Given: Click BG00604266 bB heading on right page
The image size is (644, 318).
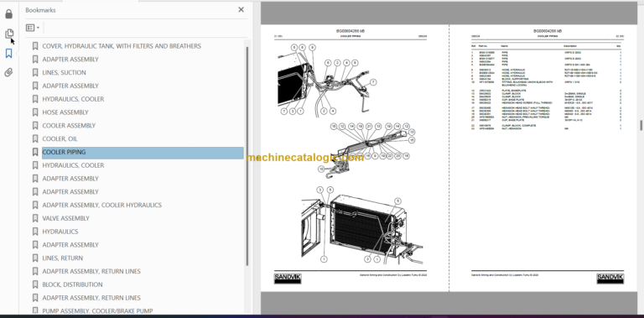Looking at the screenshot, I should click(x=548, y=31).
